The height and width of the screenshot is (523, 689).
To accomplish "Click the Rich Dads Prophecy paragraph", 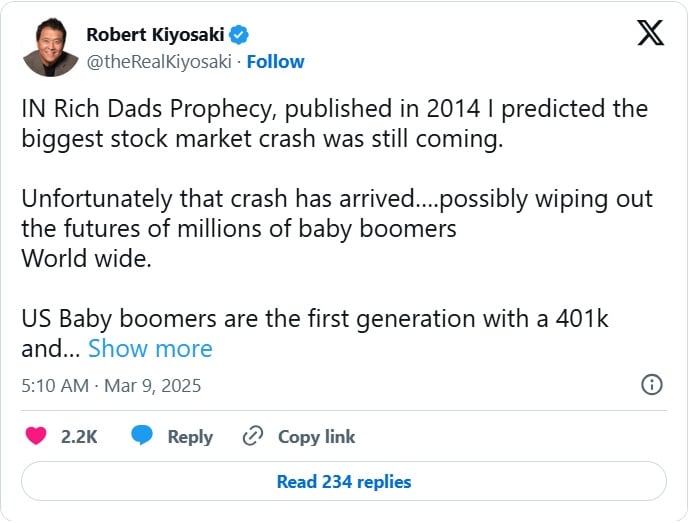I will [x=334, y=109].
